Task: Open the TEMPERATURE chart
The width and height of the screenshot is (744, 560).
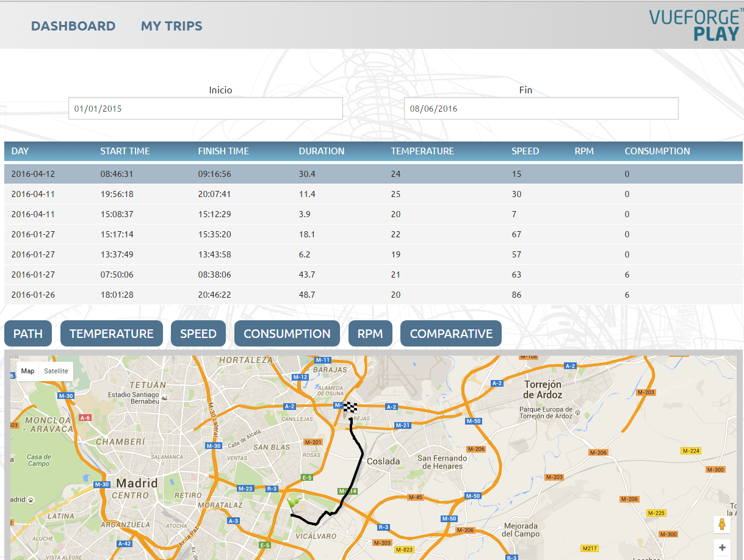Action: coord(112,334)
